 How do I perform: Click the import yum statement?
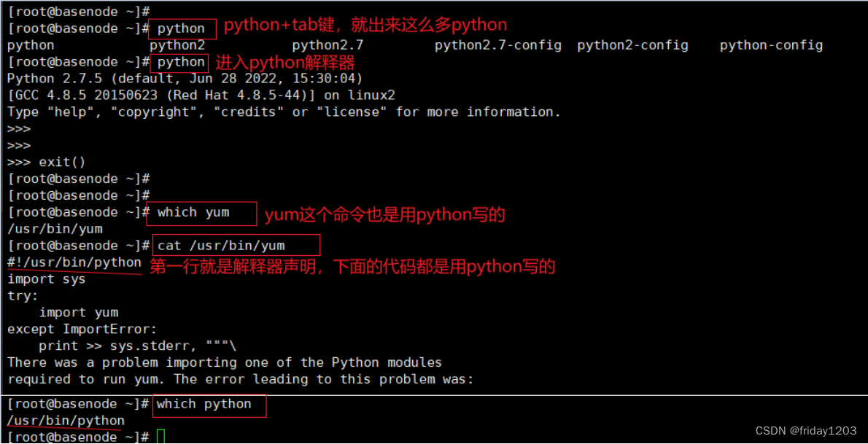point(77,312)
